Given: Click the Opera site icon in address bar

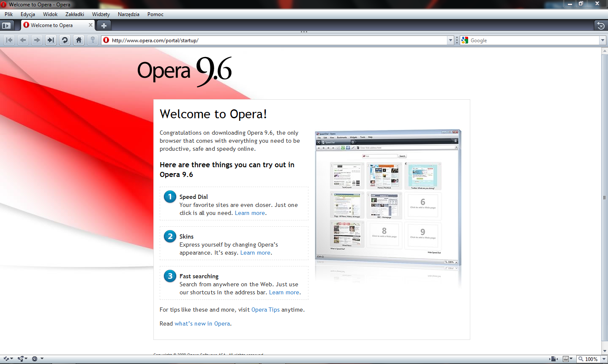Looking at the screenshot, I should coord(106,40).
